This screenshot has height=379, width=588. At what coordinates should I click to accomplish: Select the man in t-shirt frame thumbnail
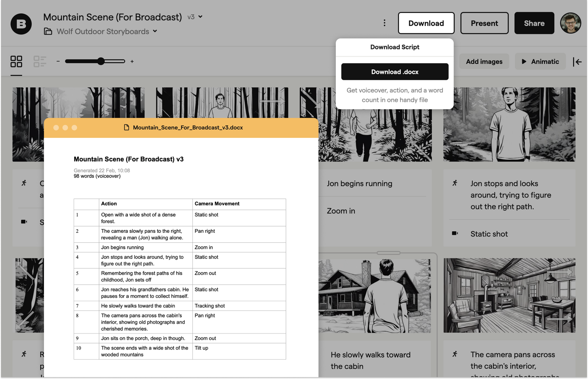click(x=509, y=124)
